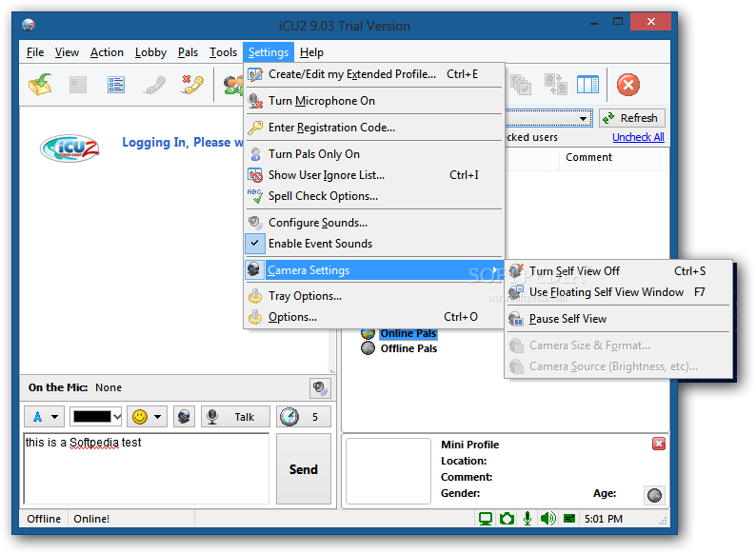Screen dimensions: 756x554
Task: Click the Send button
Action: pos(304,469)
